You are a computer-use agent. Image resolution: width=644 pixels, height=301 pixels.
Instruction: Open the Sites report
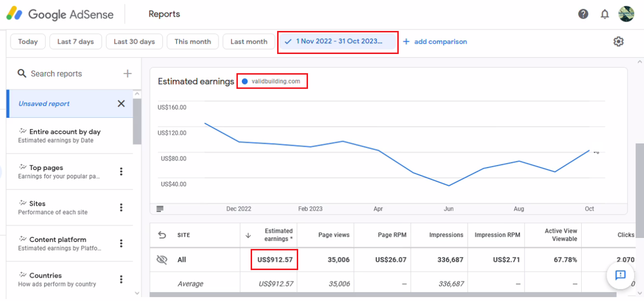[70, 207]
